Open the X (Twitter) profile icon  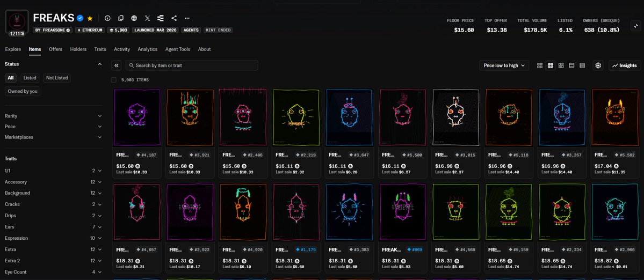click(148, 18)
